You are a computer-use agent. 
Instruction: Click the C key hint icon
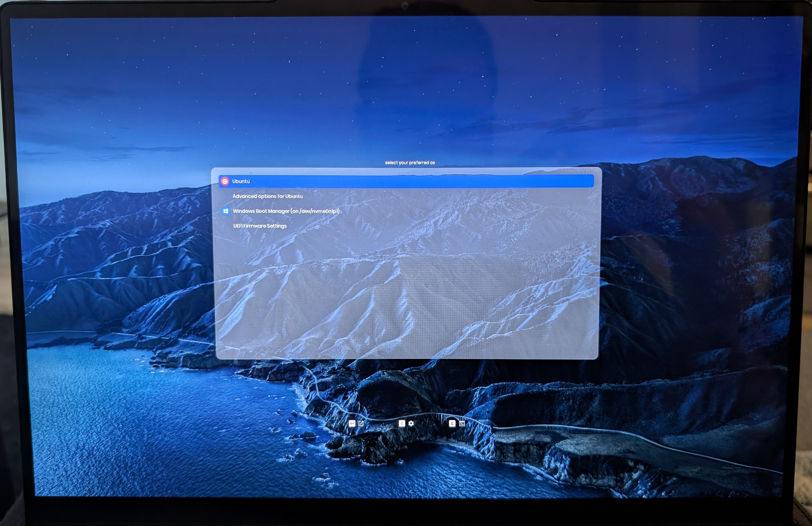point(452,423)
